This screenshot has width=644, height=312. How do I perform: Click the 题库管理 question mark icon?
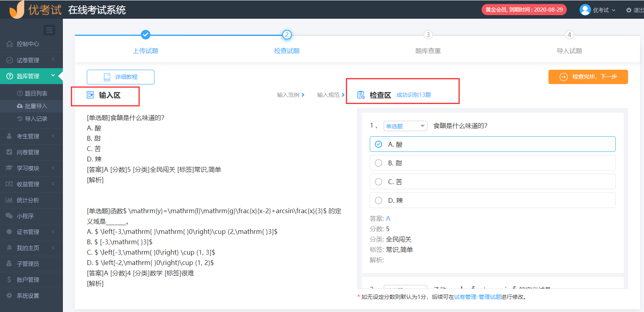(10, 76)
